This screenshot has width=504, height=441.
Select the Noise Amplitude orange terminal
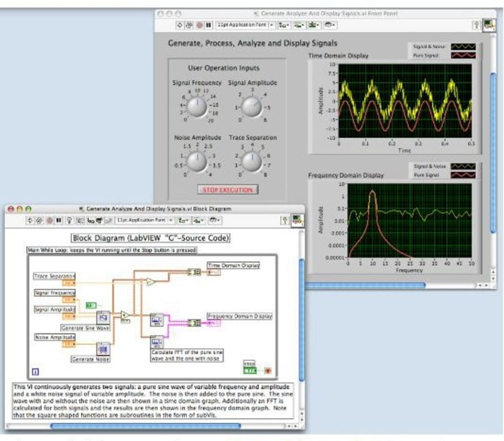click(68, 344)
